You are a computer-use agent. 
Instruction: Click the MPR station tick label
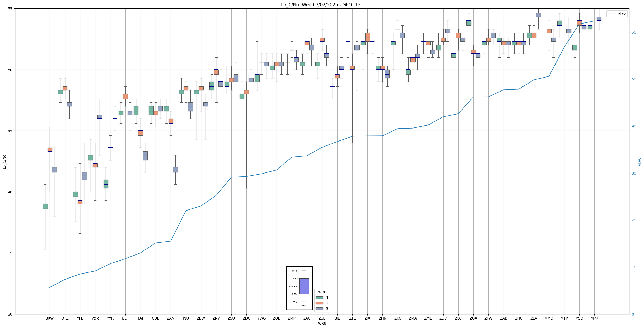(x=594, y=318)
